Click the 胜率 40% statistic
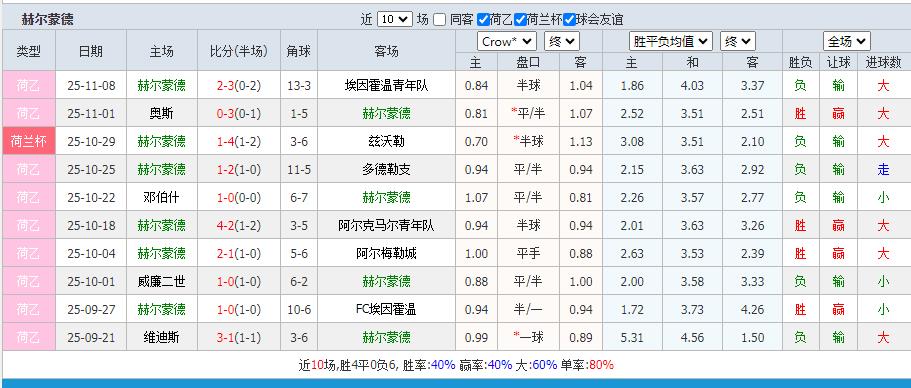 (429, 365)
